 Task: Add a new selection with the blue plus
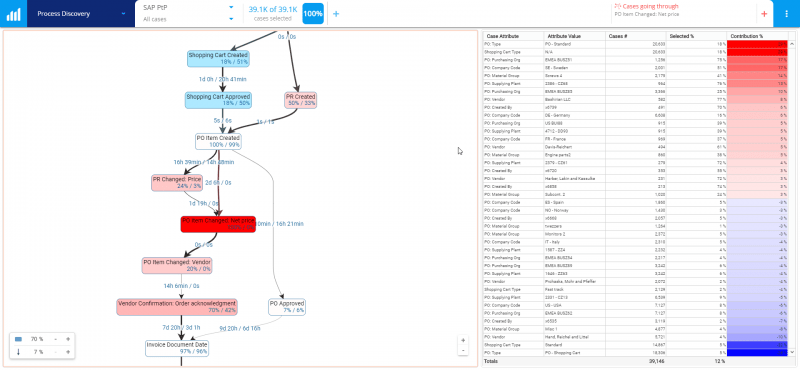[336, 14]
